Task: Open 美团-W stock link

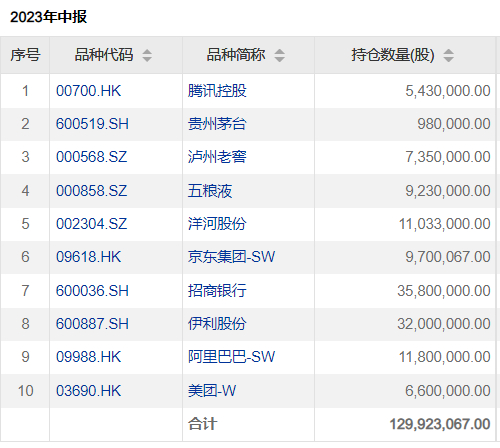Action: coord(212,391)
